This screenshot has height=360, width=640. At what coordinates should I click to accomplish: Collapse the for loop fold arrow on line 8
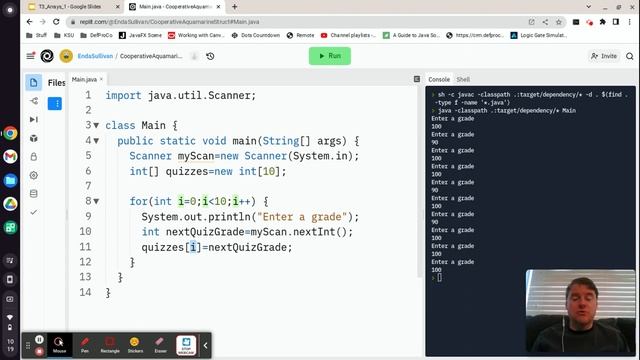96,201
